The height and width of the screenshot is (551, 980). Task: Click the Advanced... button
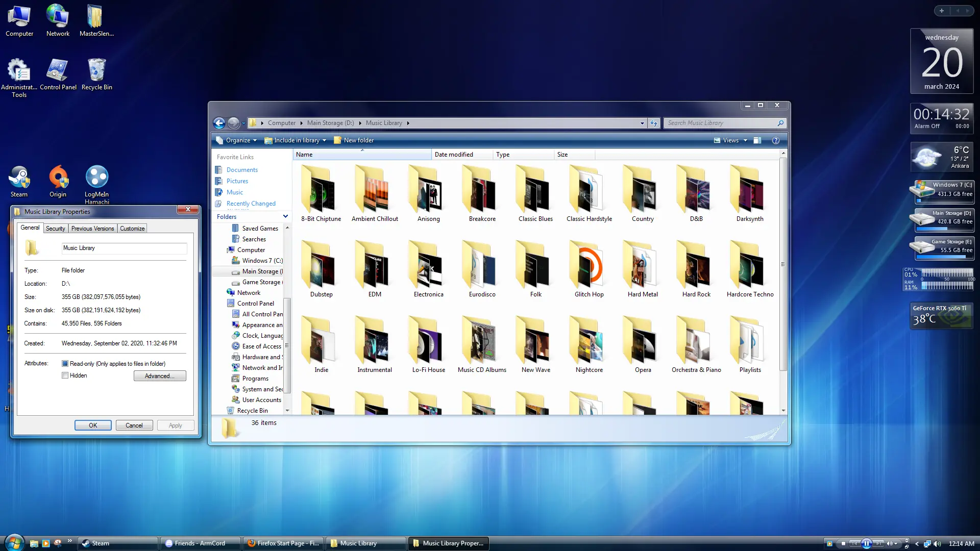coord(160,376)
